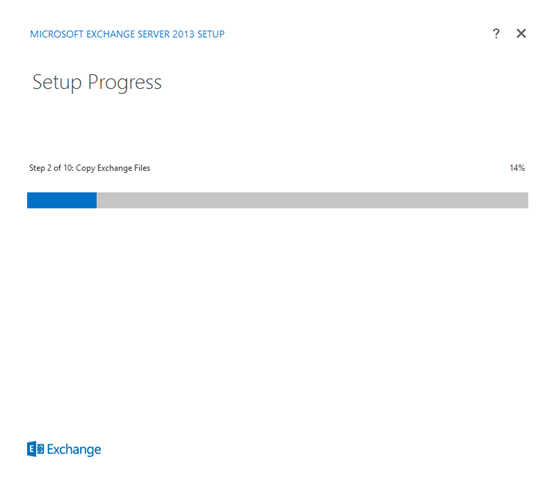Click the Microsoft Exchange Server 2013 Setup title
Screen dimensions: 554x484
(x=127, y=34)
